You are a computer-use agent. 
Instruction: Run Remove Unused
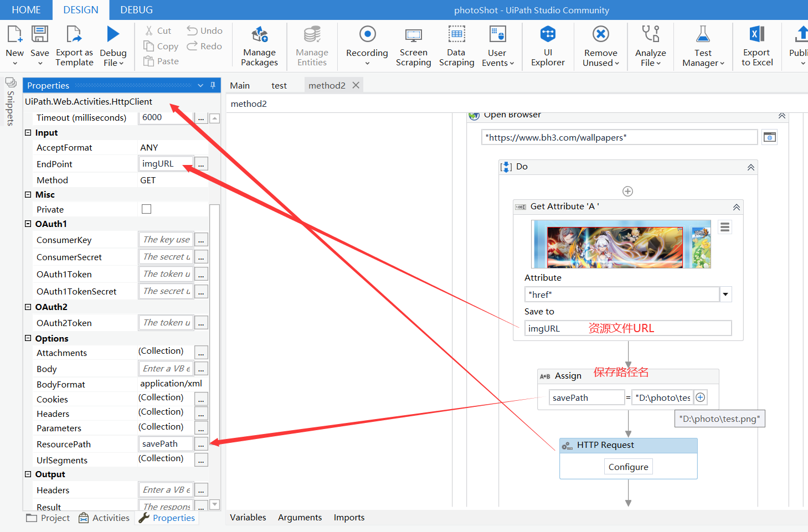[600, 45]
